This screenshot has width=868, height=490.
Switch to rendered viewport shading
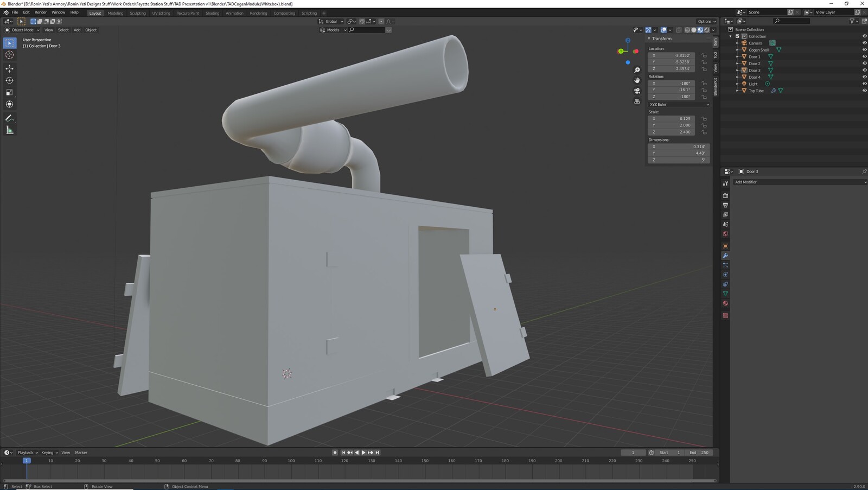pyautogui.click(x=706, y=30)
